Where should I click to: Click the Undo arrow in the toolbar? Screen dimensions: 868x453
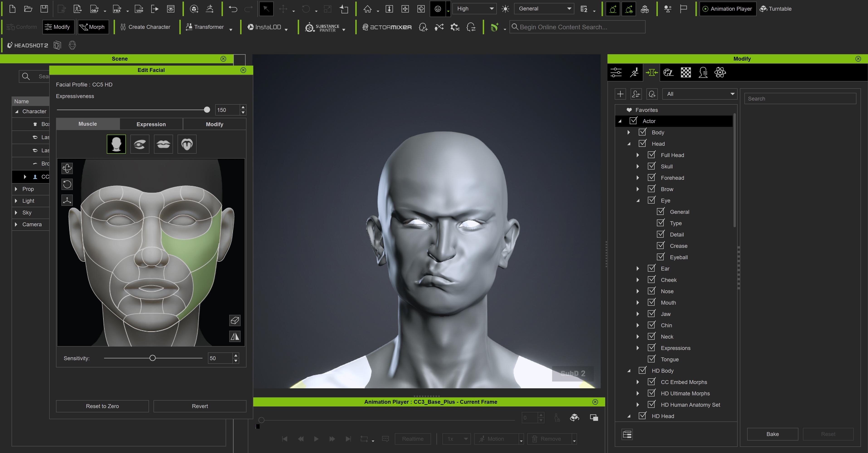tap(233, 9)
